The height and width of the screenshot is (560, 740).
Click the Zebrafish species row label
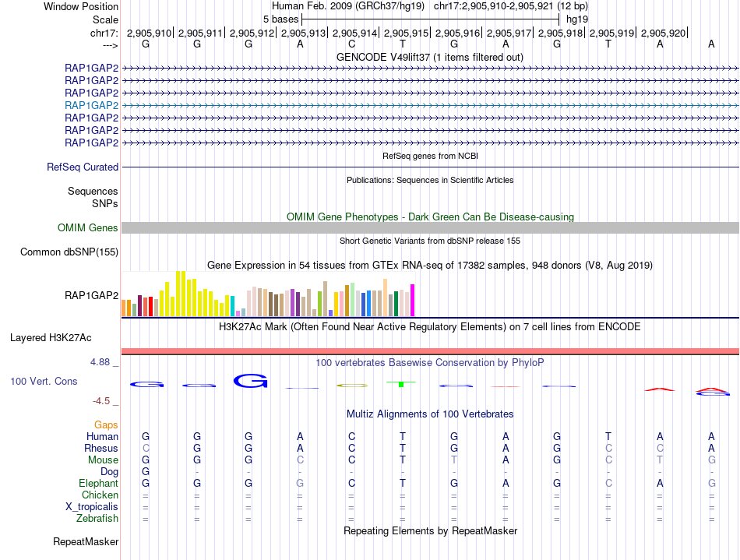tap(97, 519)
